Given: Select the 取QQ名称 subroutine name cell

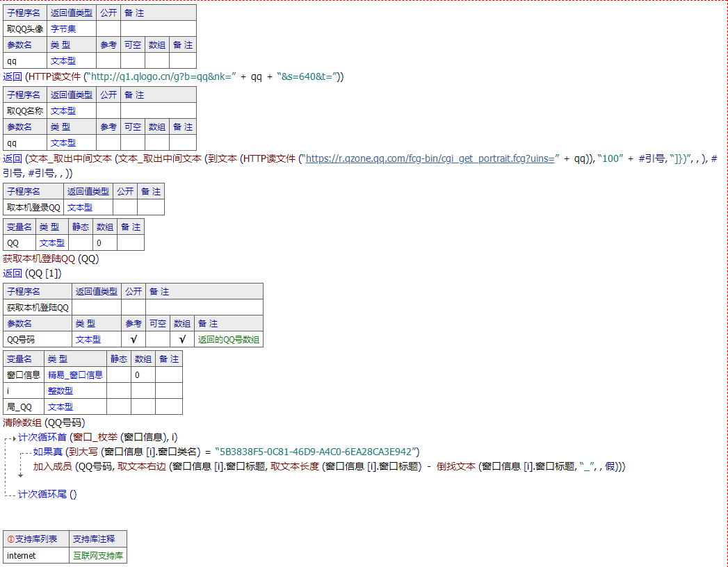Looking at the screenshot, I should [25, 111].
